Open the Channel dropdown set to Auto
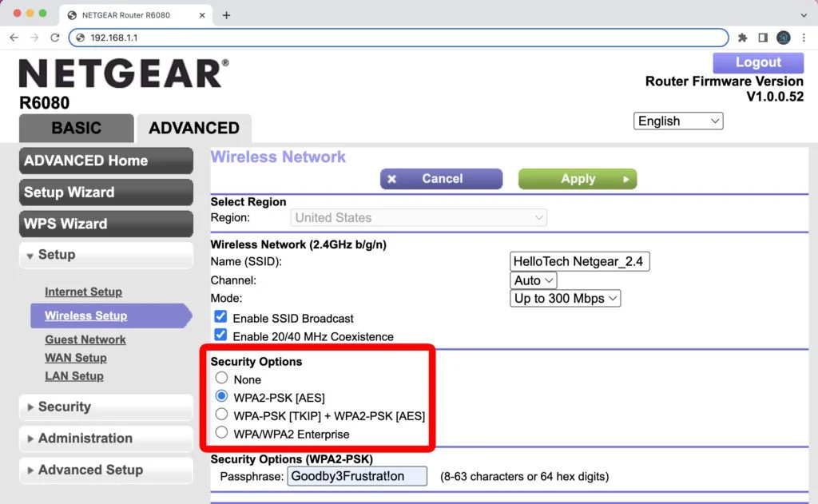 (x=533, y=280)
